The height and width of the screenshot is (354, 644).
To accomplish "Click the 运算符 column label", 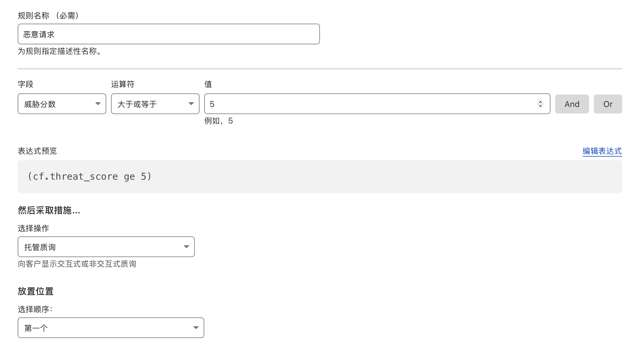I will point(123,84).
